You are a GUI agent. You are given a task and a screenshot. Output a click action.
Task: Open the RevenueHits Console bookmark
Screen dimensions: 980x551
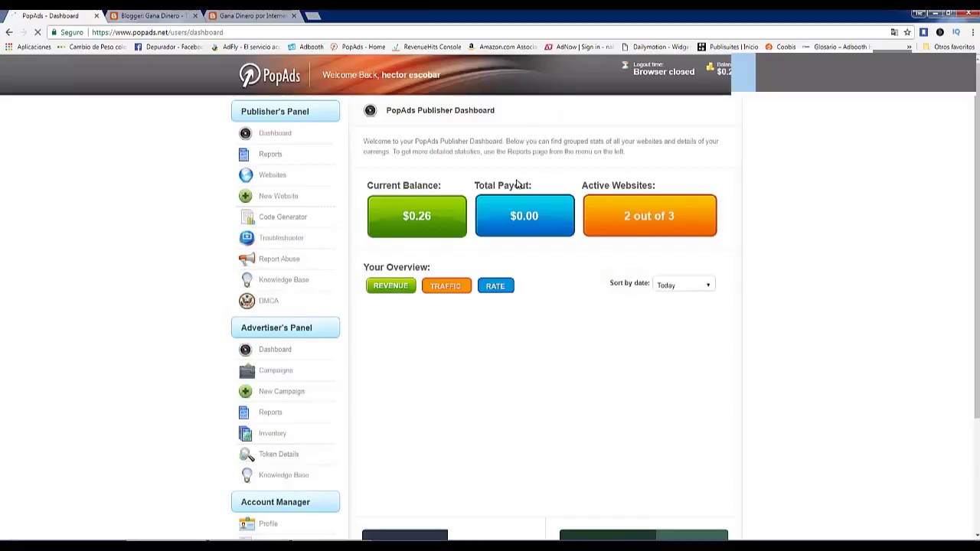click(426, 47)
